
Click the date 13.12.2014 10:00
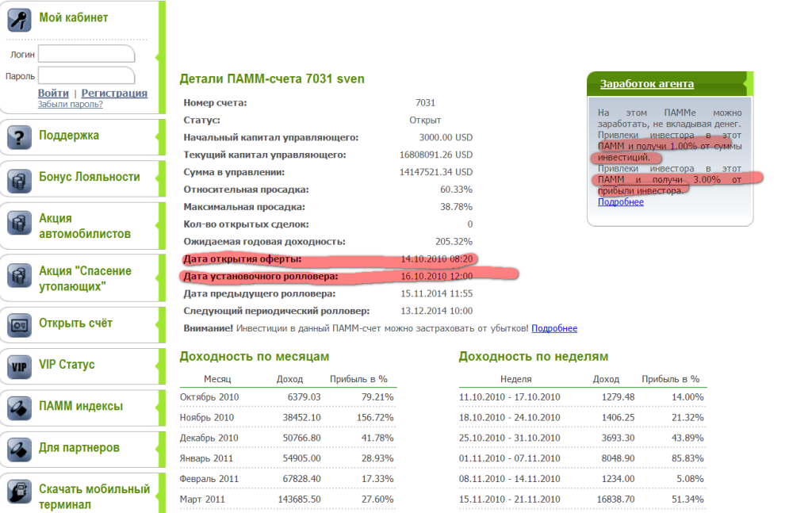(437, 311)
